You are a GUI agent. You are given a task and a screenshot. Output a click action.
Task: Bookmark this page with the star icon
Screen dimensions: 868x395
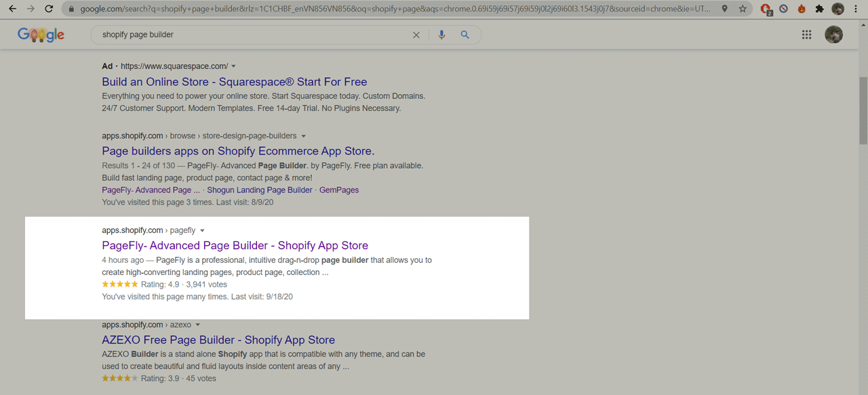click(x=743, y=9)
